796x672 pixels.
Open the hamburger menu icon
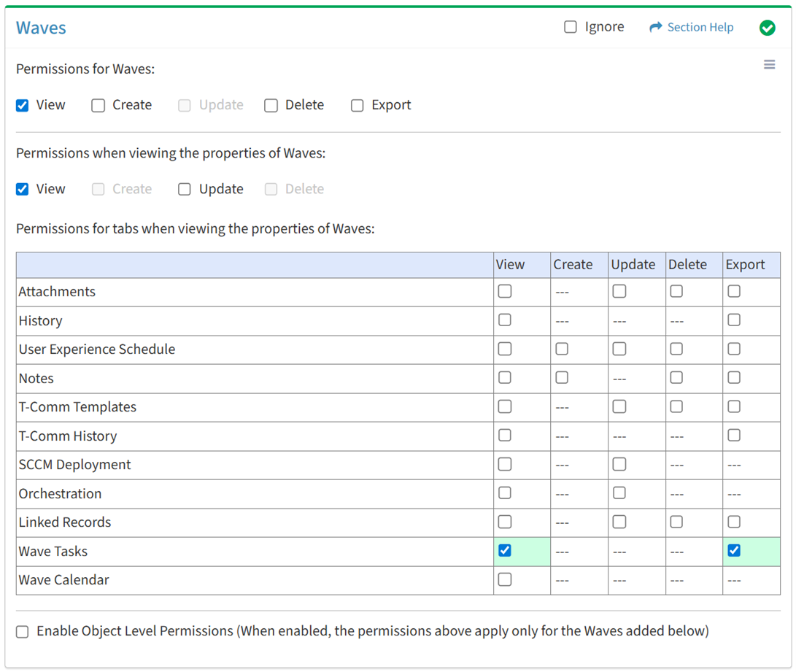[769, 65]
